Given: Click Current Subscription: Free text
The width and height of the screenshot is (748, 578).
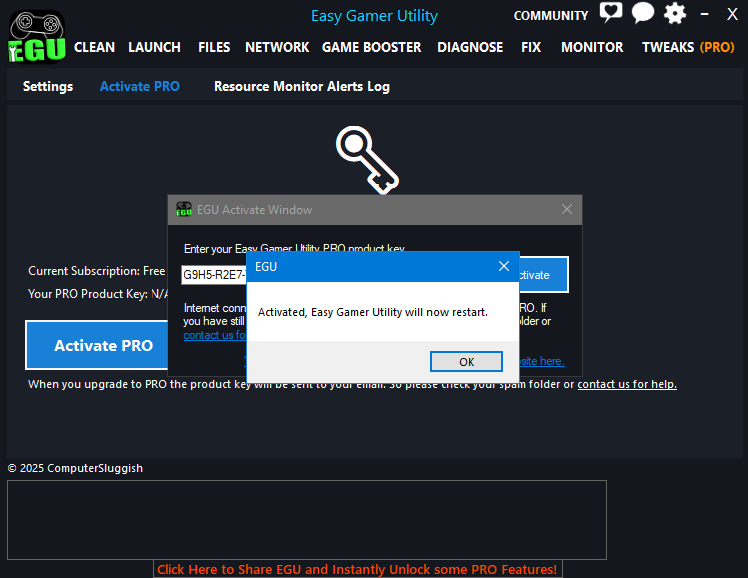Looking at the screenshot, I should tap(97, 271).
